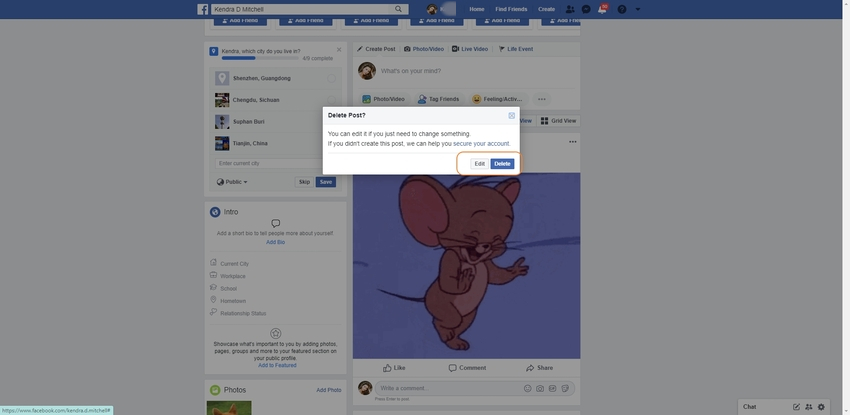The image size is (850, 415).
Task: Choose Tianjin, China city row
Action: 275,144
